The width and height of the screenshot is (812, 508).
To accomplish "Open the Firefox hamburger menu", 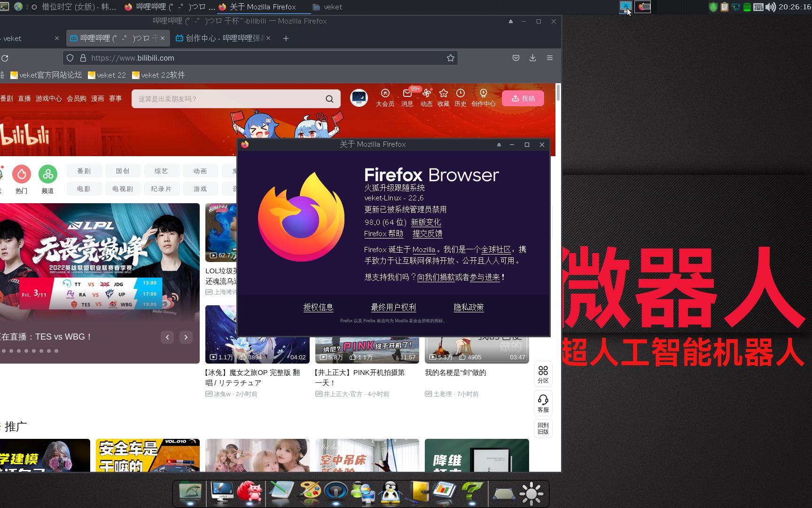I will tap(549, 58).
